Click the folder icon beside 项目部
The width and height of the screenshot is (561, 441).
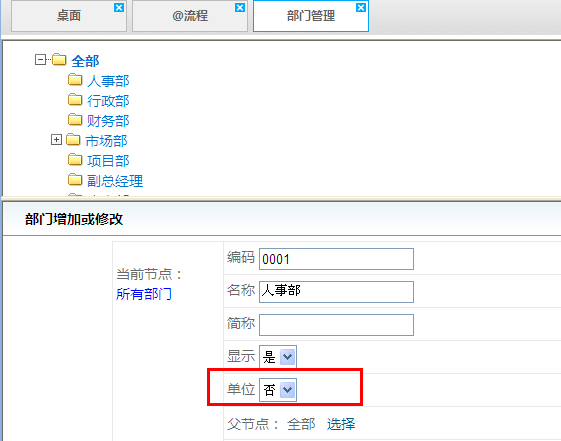[75, 160]
